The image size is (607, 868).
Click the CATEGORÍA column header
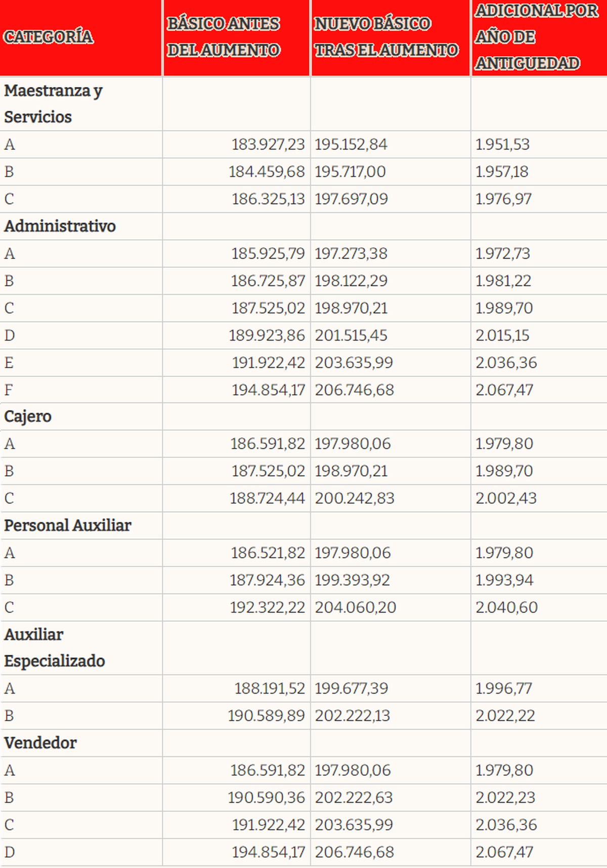point(49,37)
